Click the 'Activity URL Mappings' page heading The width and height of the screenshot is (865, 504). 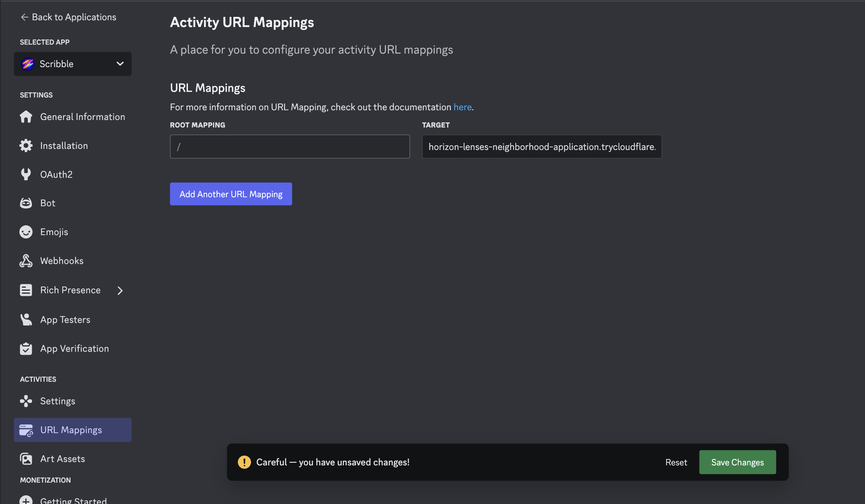pyautogui.click(x=242, y=22)
